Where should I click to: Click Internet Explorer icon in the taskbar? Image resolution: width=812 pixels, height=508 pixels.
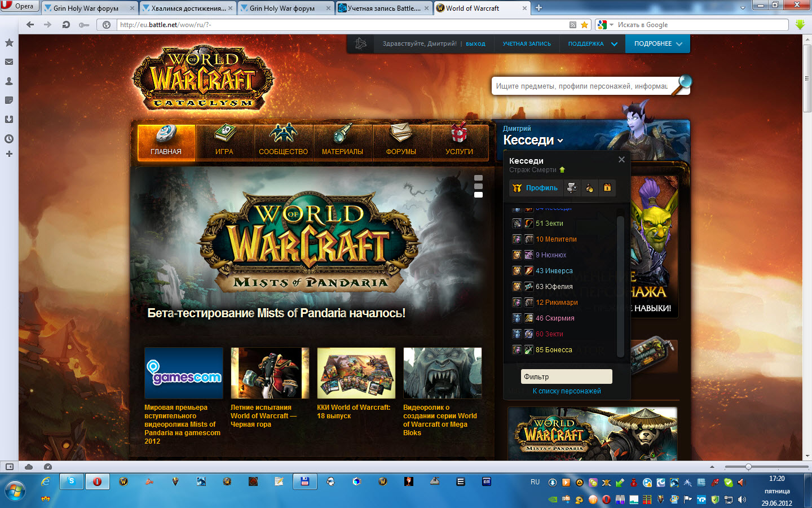point(46,481)
